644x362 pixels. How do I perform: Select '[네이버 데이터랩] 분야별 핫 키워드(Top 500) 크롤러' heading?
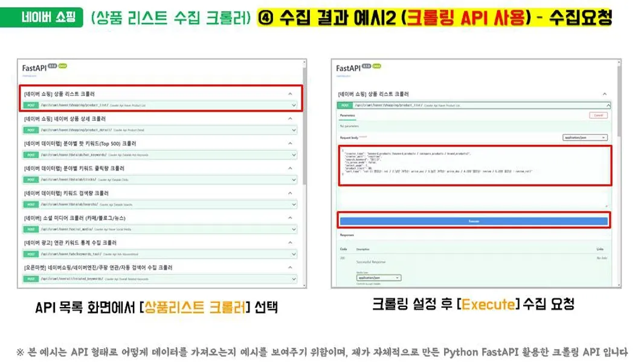pos(80,144)
